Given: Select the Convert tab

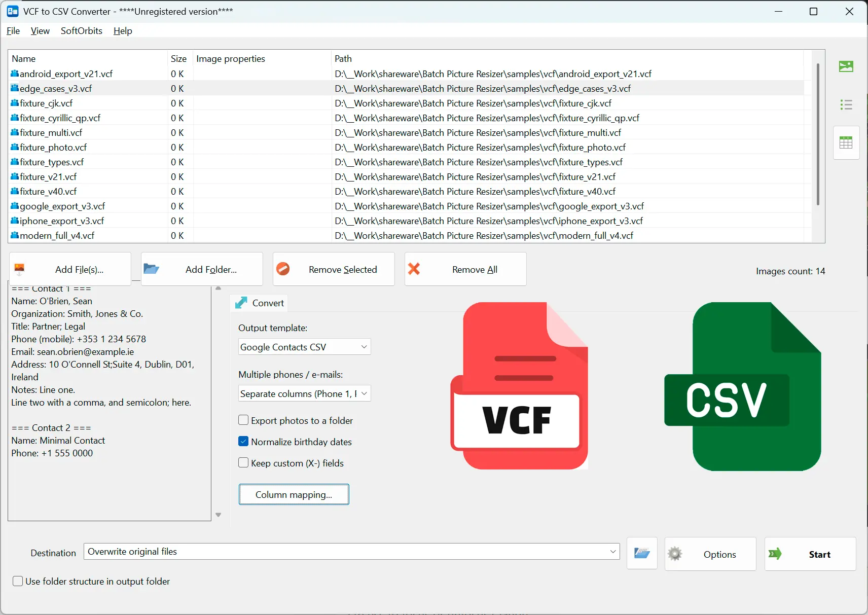Looking at the screenshot, I should tap(259, 303).
